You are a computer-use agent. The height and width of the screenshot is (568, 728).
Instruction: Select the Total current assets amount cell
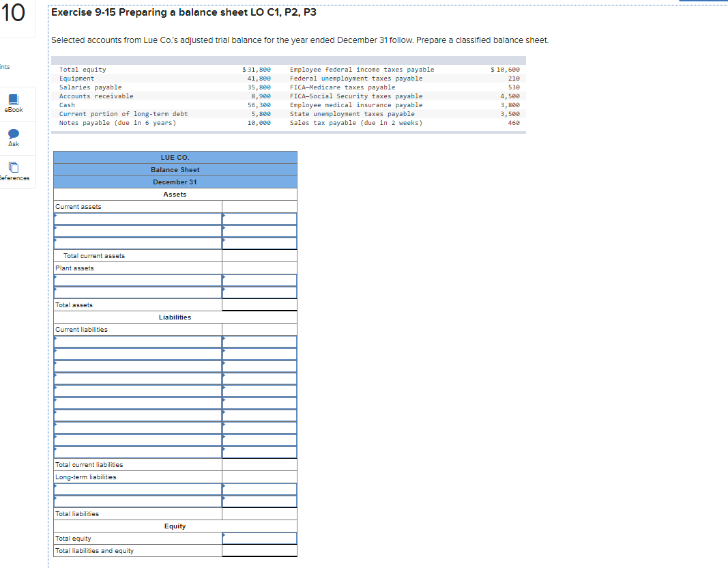259,255
